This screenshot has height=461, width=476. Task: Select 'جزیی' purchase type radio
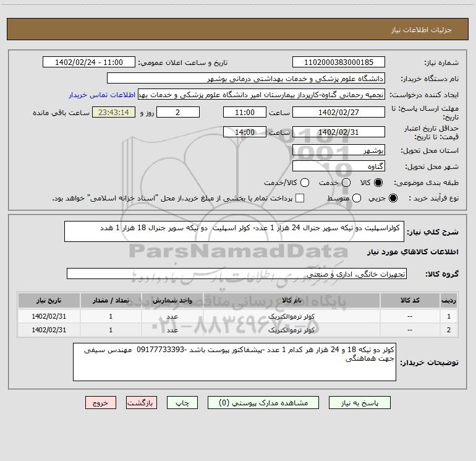tap(394, 199)
